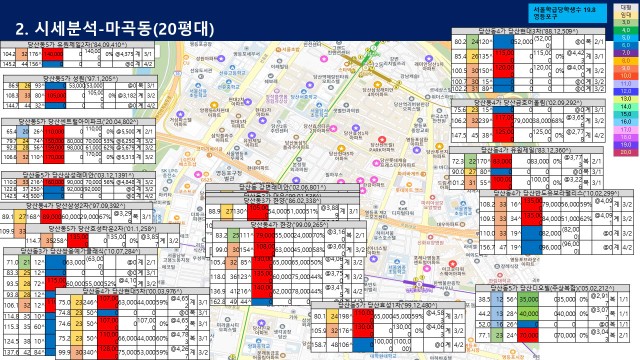The height and width of the screenshot is (360, 640).
Task: Select the 당산동4가 당산금호어울림 table header
Action: (528, 103)
